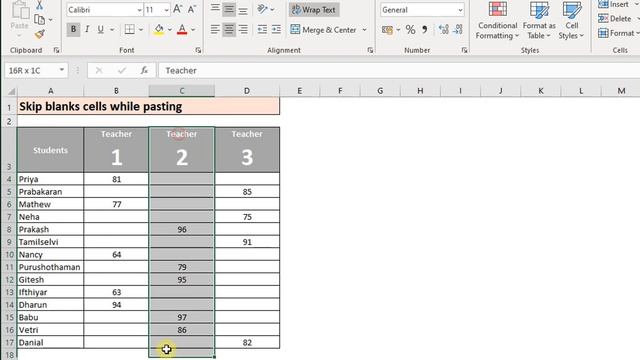The width and height of the screenshot is (640, 360).
Task: Open Conditional Formatting menu
Action: [x=498, y=20]
